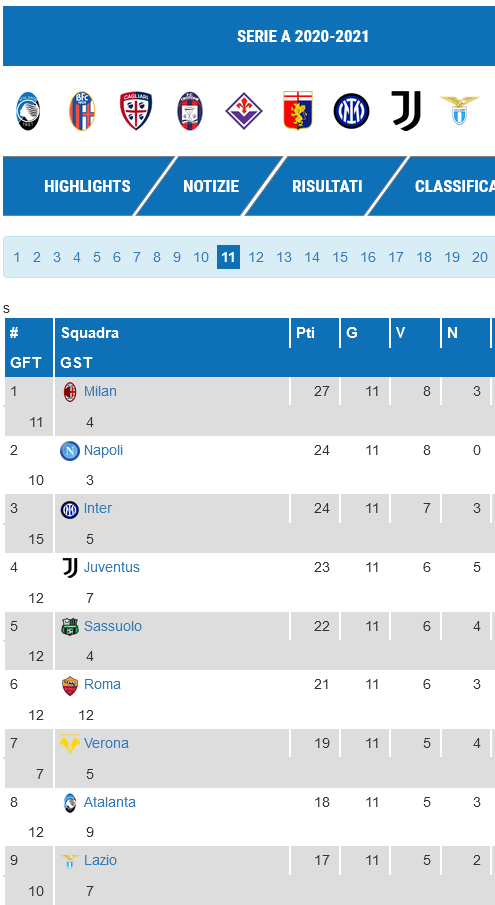495x905 pixels.
Task: Jump to matchday 1
Action: (x=17, y=257)
